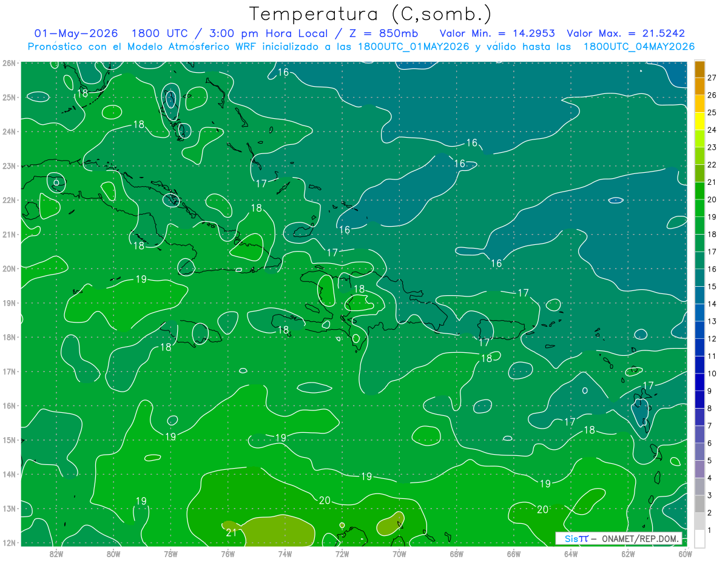Select the 21 contour label near 76W
This screenshot has width=728, height=562.
231,533
